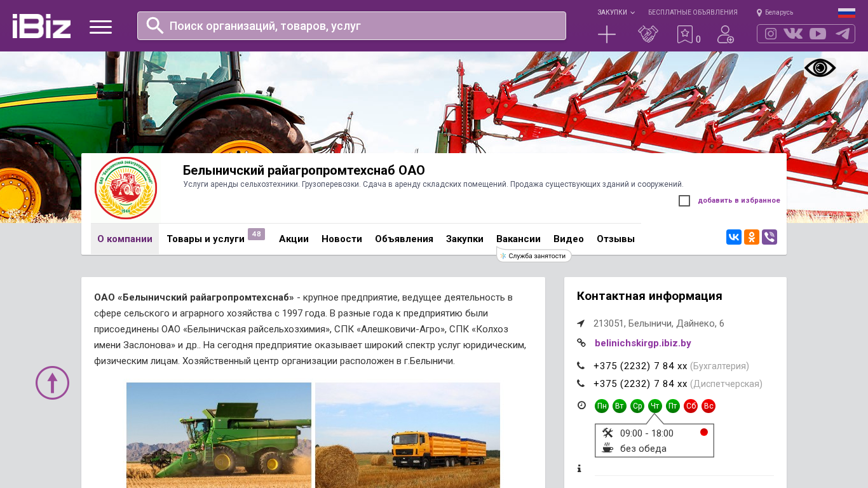Open the combine harvester photo

click(x=219, y=435)
